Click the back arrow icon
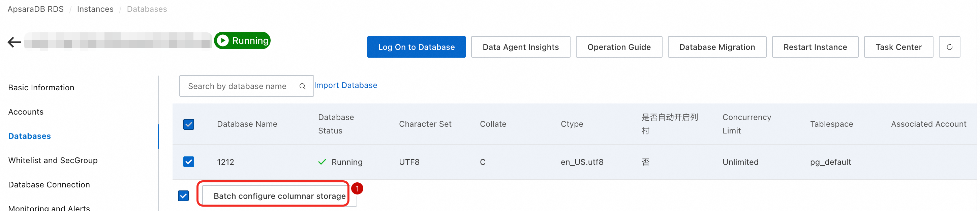Image resolution: width=980 pixels, height=211 pixels. (14, 42)
